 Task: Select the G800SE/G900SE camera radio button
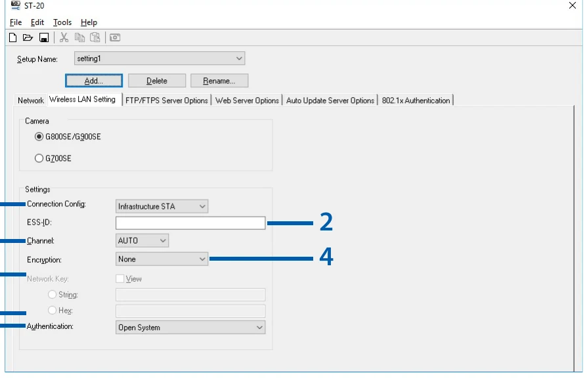tap(39, 137)
